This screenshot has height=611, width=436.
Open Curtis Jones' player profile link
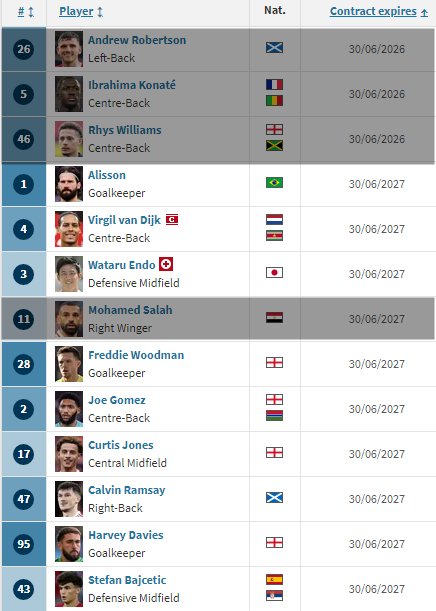(121, 445)
